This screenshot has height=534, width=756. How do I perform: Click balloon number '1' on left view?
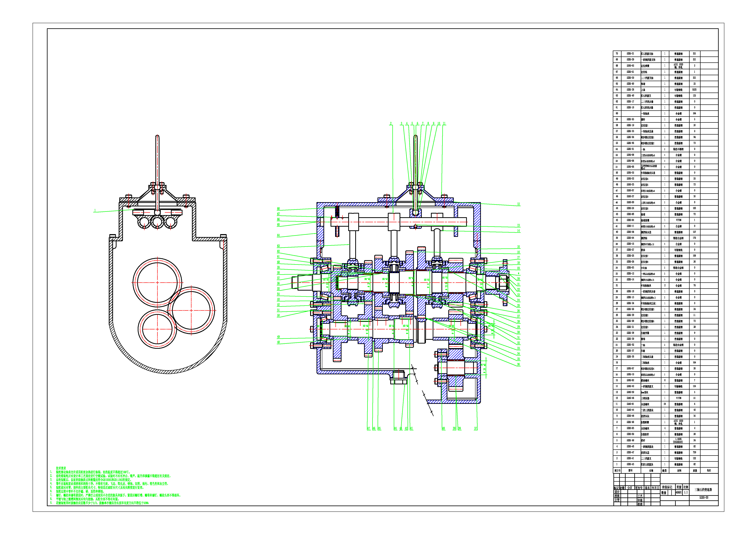click(95, 210)
